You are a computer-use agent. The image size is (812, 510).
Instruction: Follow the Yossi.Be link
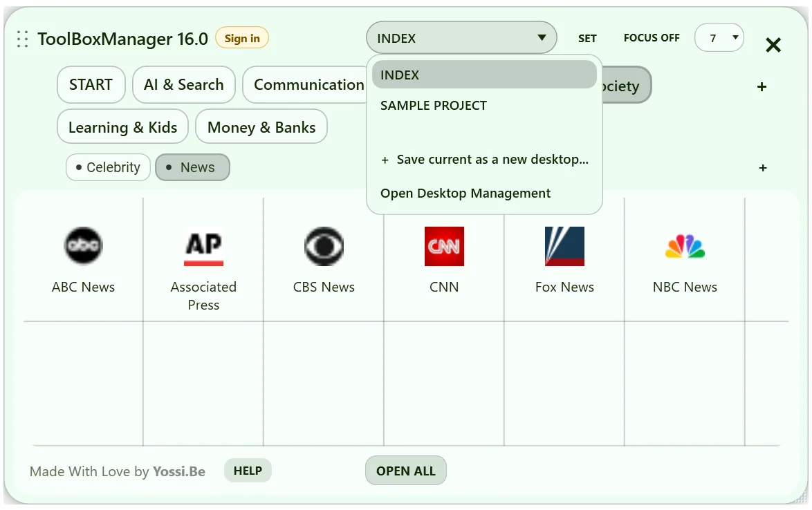coord(179,472)
